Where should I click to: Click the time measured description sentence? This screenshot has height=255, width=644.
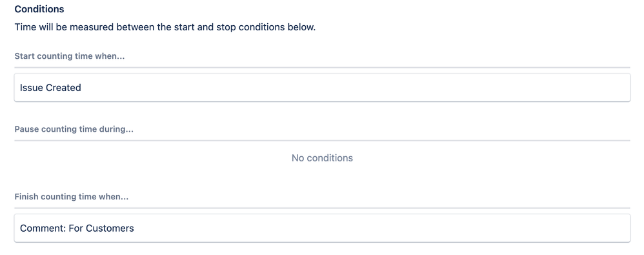coord(165,27)
